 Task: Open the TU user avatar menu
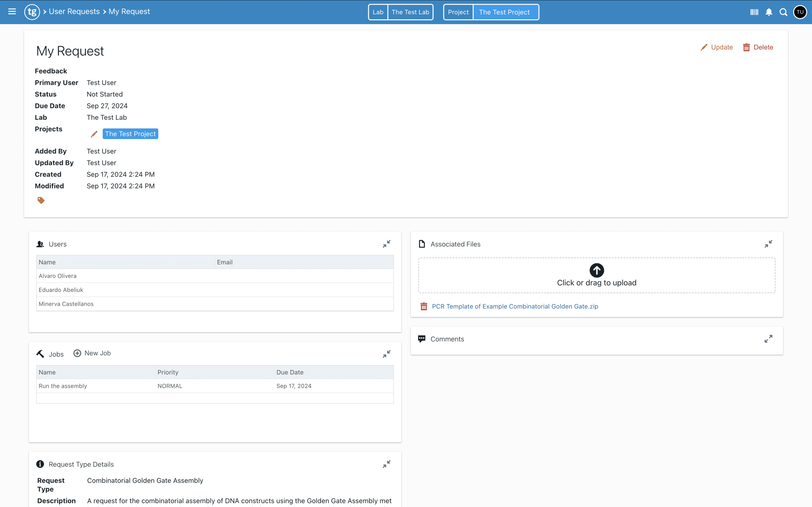tap(800, 12)
